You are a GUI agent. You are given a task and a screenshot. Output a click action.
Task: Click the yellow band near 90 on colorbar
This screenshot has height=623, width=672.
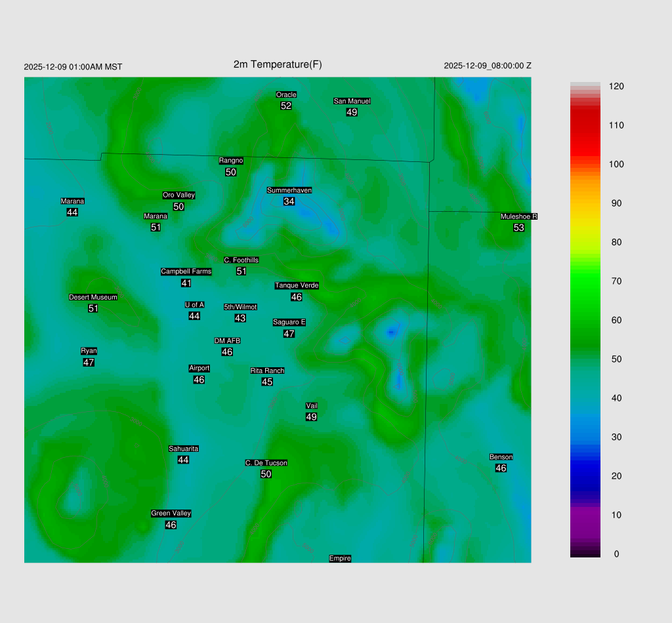[585, 203]
